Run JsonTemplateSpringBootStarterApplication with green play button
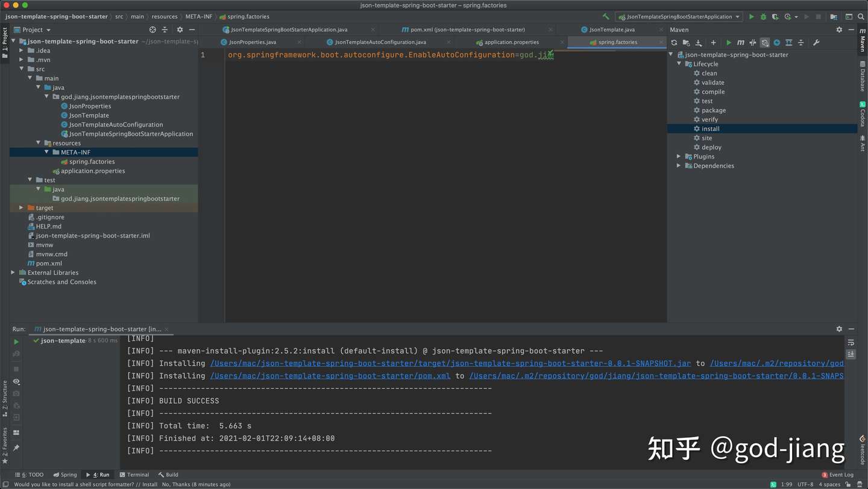This screenshot has width=868, height=489. click(751, 17)
